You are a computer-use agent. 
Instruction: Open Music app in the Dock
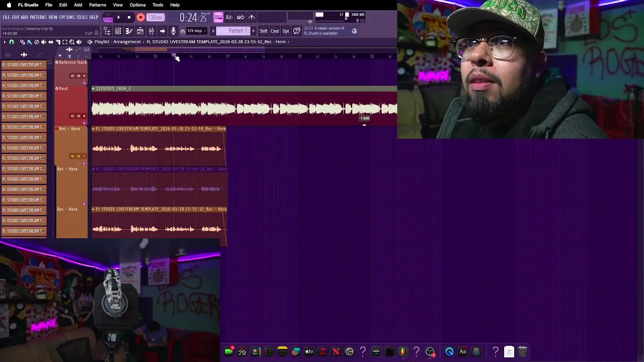323,352
